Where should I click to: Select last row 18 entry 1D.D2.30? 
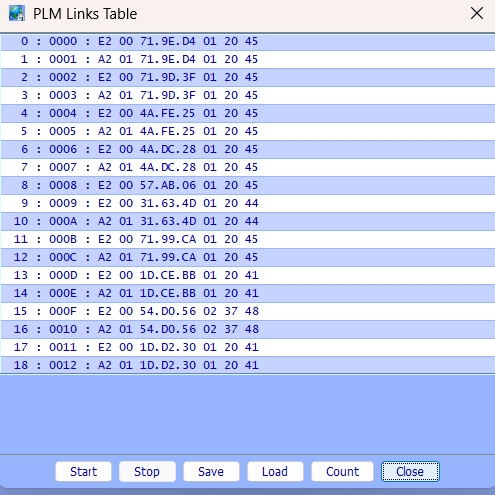click(247, 365)
